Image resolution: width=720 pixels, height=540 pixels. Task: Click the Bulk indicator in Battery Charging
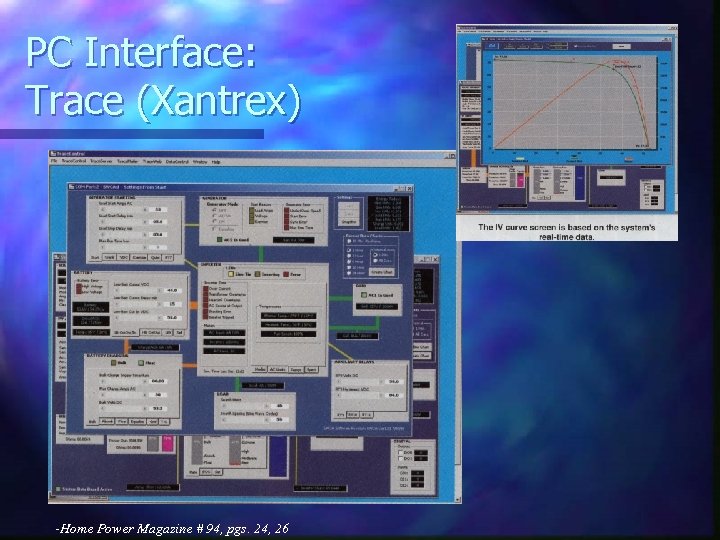[x=113, y=363]
